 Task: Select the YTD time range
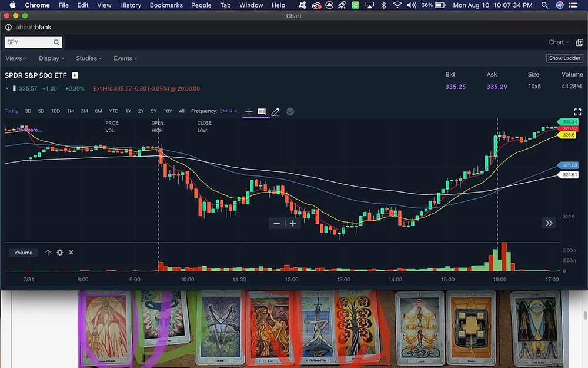tap(113, 111)
